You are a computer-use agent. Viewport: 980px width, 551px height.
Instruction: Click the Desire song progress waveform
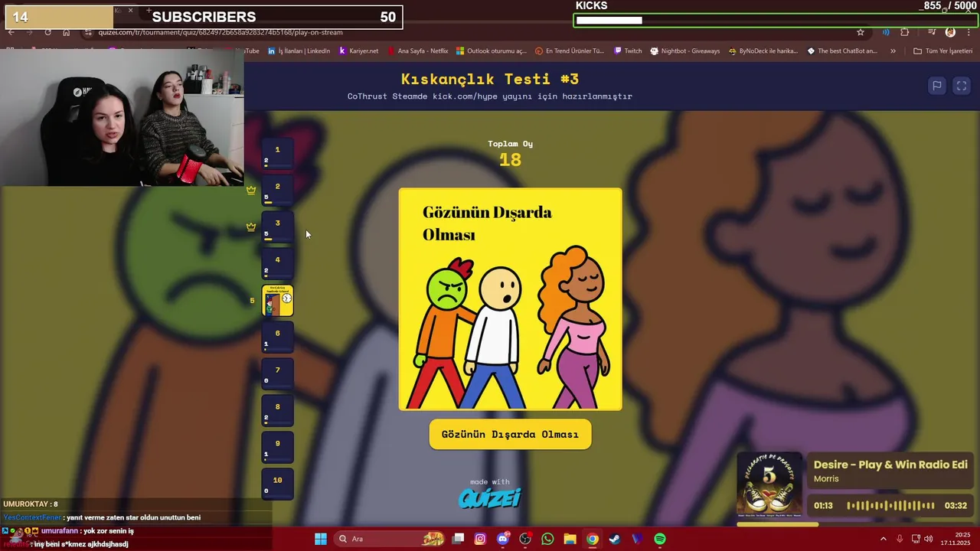(x=890, y=505)
